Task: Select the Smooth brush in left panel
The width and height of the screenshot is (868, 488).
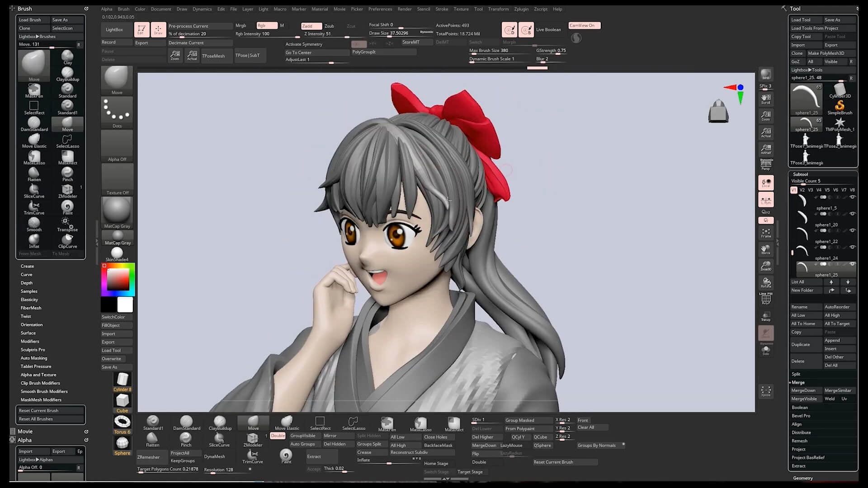Action: click(34, 224)
